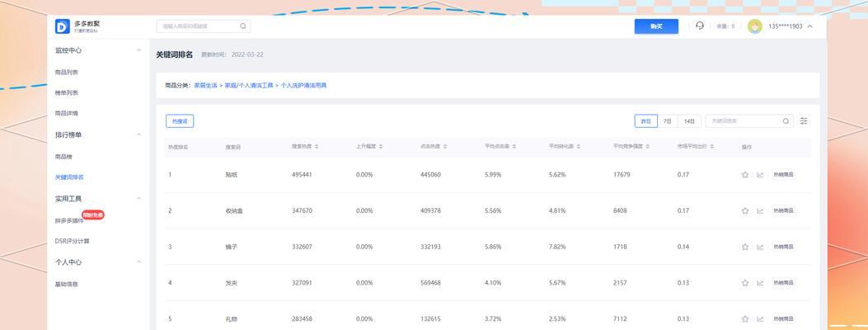Image resolution: width=868 pixels, height=330 pixels.
Task: Click 热销商品 button for 发夹
Action: (783, 283)
